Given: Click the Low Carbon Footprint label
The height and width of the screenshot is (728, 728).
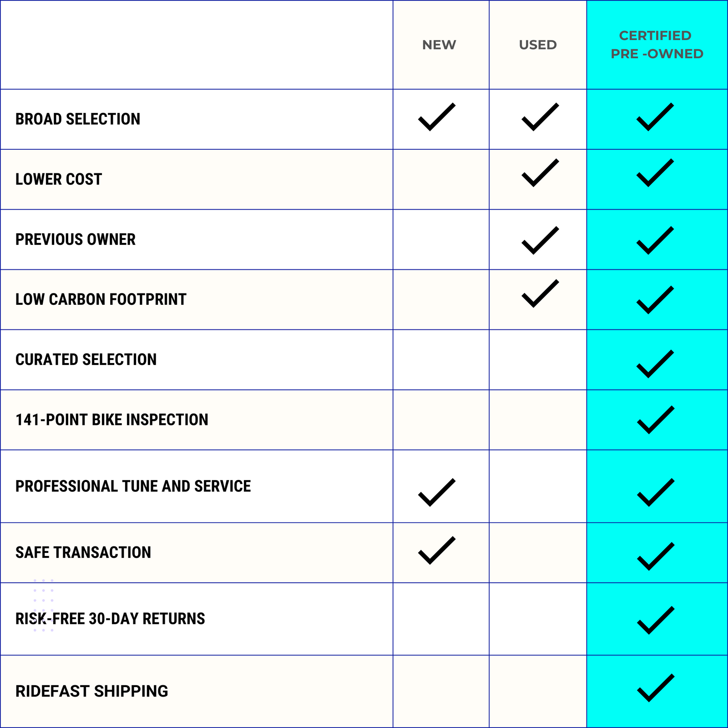Looking at the screenshot, I should (101, 299).
